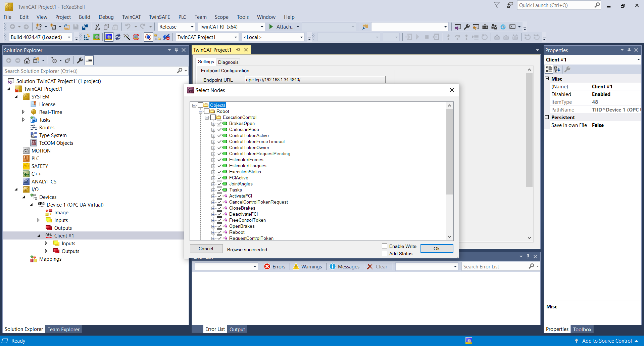Click the Cut scissors icon
This screenshot has width=644, height=346.
pyautogui.click(x=97, y=27)
